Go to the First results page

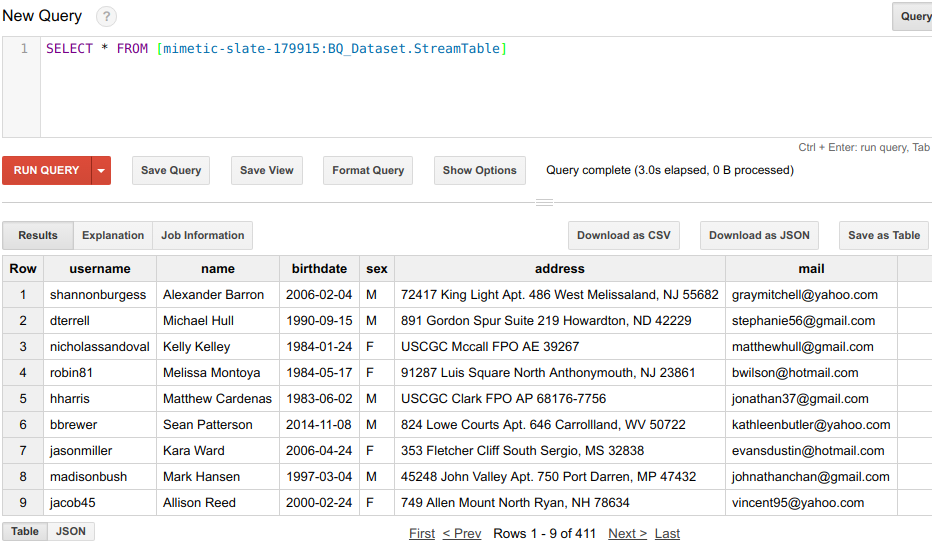tap(422, 534)
